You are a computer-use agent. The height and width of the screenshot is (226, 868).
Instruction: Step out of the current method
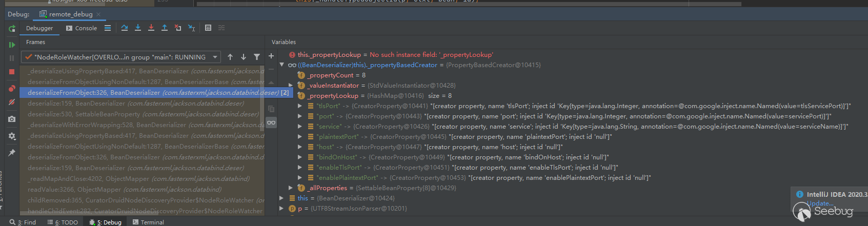[165, 28]
